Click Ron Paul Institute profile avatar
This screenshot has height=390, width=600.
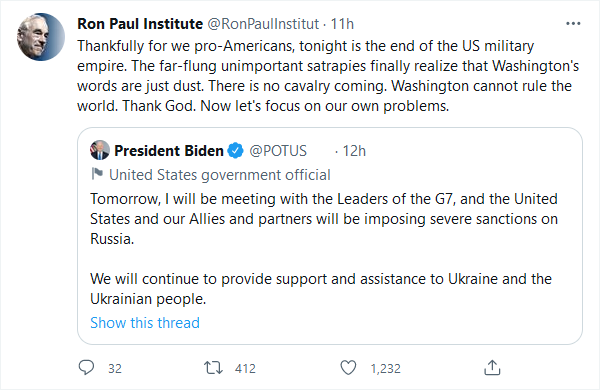pos(41,37)
